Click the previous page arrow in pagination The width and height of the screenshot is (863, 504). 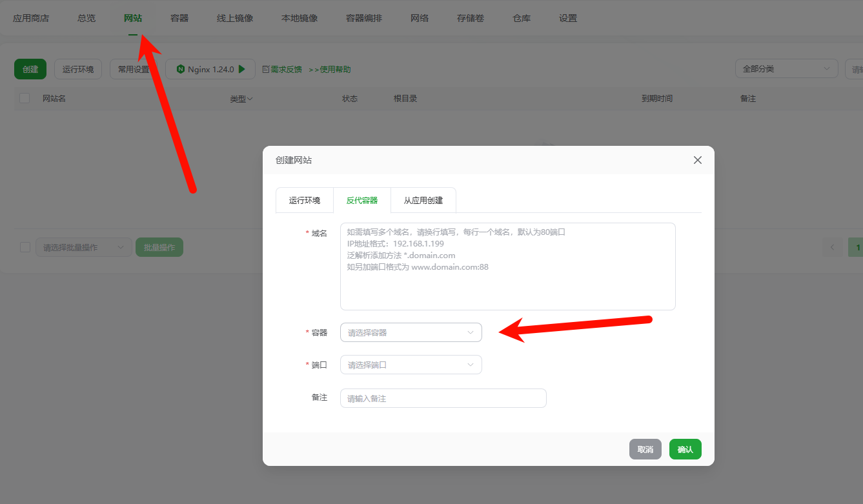pos(832,247)
